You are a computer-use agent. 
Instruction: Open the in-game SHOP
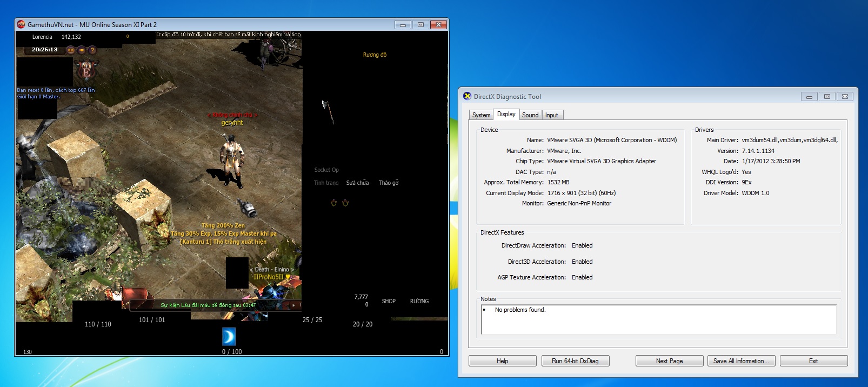coord(389,301)
